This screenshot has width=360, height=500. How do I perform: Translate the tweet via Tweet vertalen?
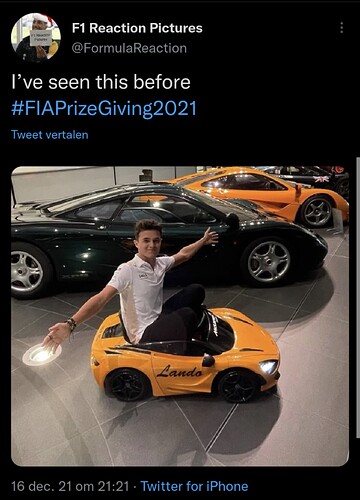[50, 135]
